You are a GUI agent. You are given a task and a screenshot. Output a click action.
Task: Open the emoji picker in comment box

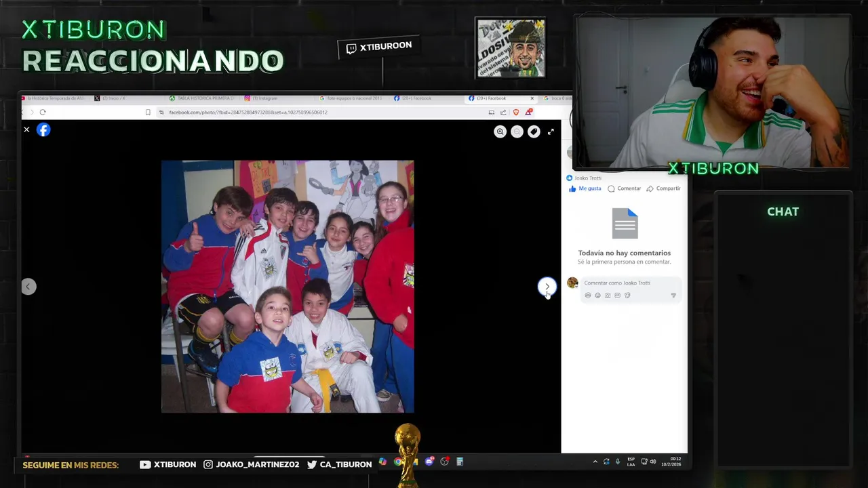coord(597,296)
